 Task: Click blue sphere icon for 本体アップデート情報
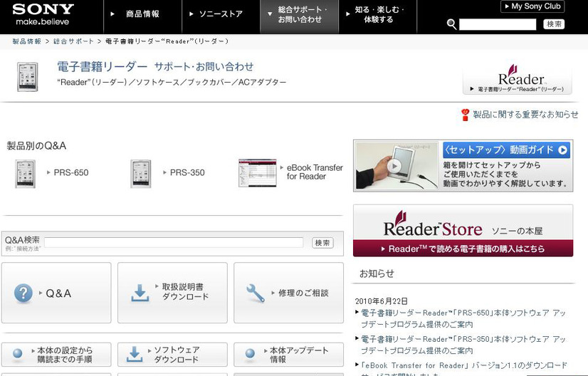(250, 353)
